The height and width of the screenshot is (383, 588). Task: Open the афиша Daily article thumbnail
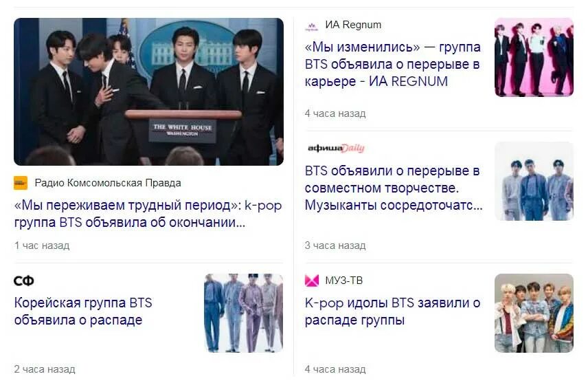click(534, 181)
